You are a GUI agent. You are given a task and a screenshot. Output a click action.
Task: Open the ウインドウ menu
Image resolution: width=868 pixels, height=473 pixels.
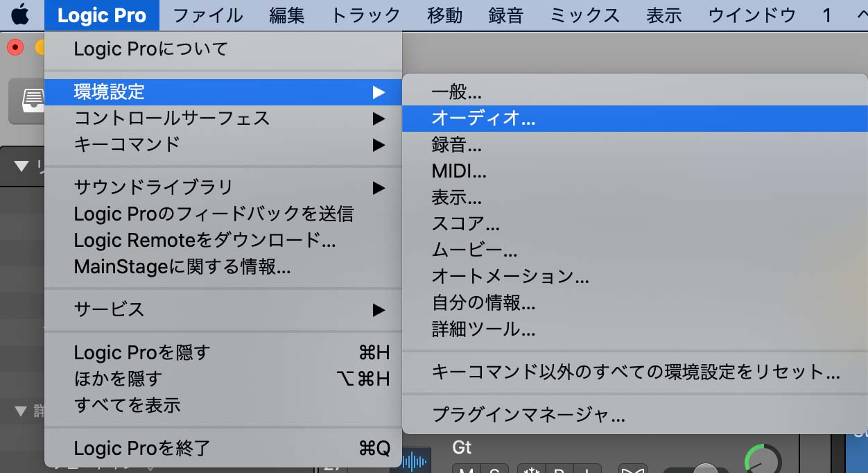coord(752,15)
